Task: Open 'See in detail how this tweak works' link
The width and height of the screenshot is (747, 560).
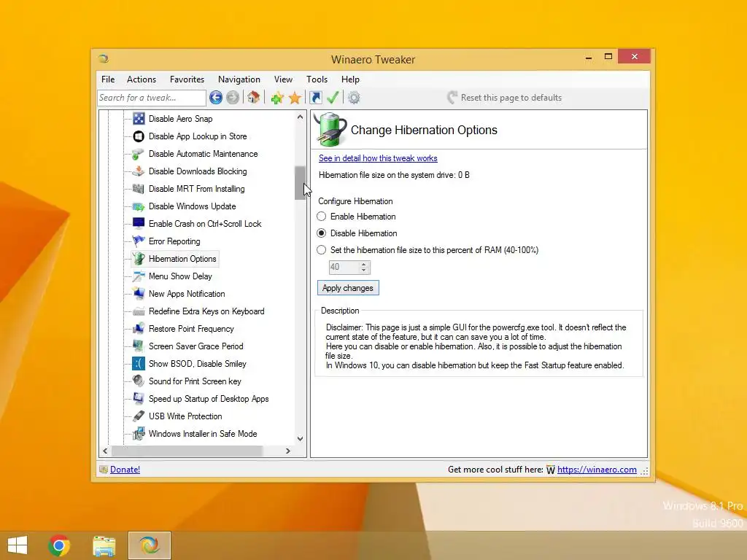Action: [x=378, y=158]
